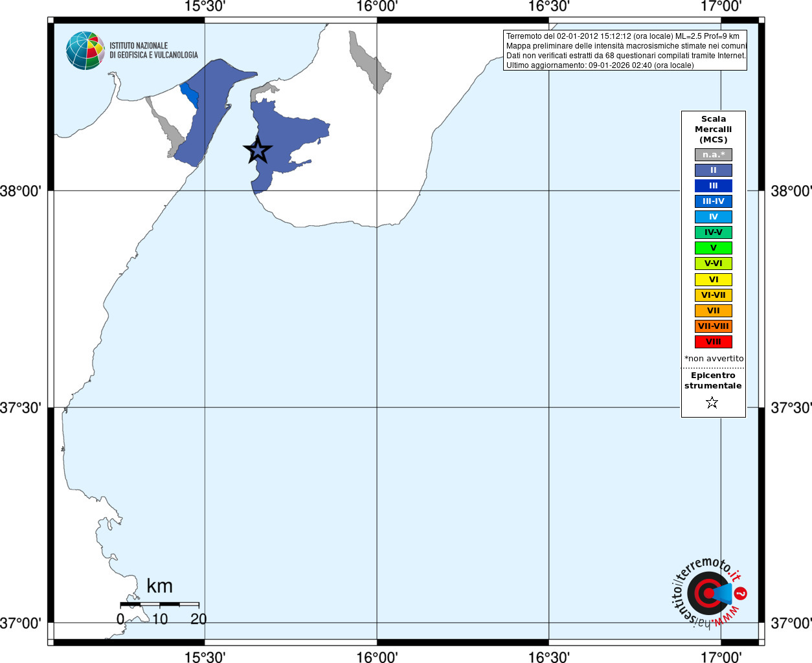Select the green V intensity legend swatch
This screenshot has width=812, height=663.
click(714, 248)
